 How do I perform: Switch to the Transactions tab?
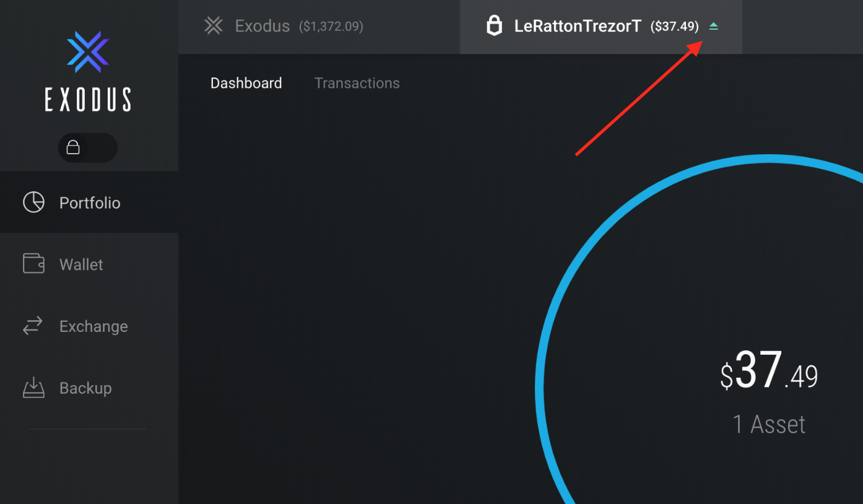(357, 83)
